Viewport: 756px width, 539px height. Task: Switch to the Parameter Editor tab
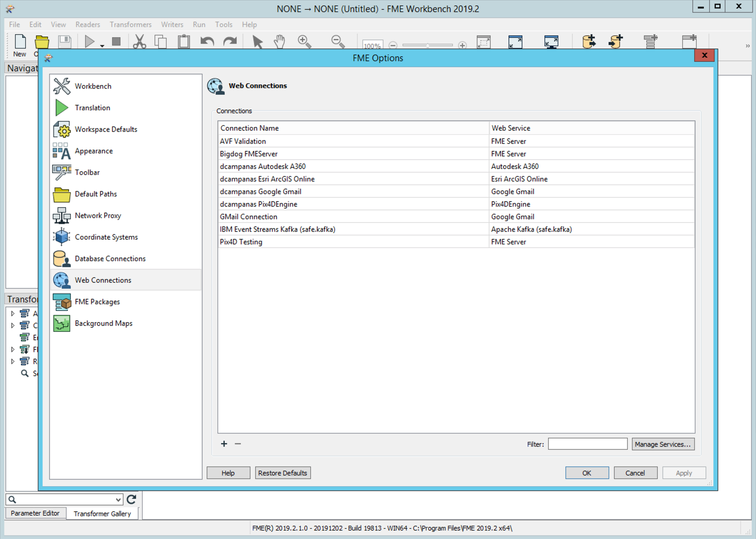click(35, 513)
